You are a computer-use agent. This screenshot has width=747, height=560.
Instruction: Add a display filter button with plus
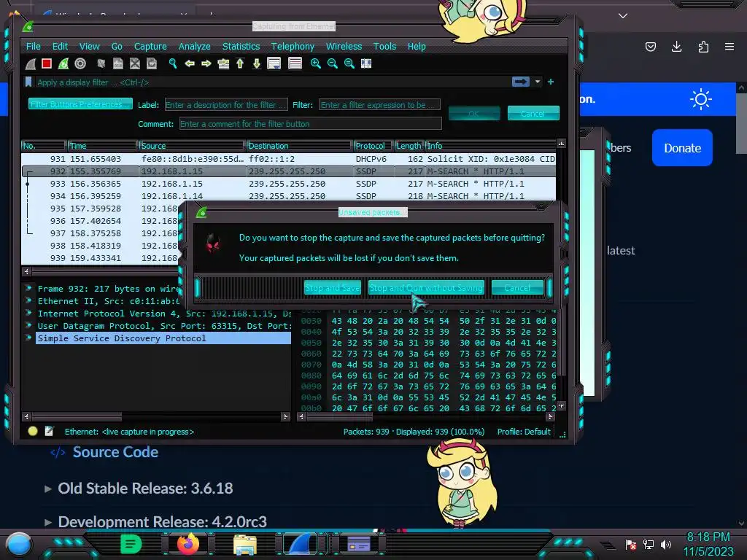point(551,82)
